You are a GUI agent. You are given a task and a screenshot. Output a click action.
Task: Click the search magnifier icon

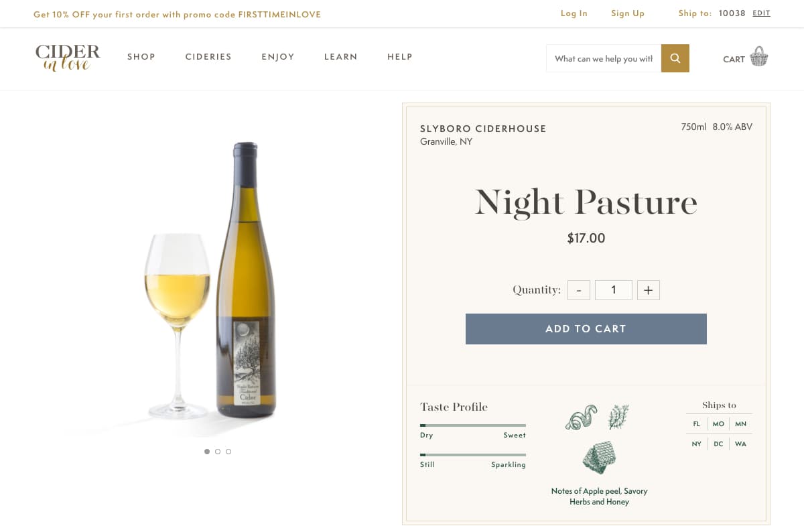675,58
